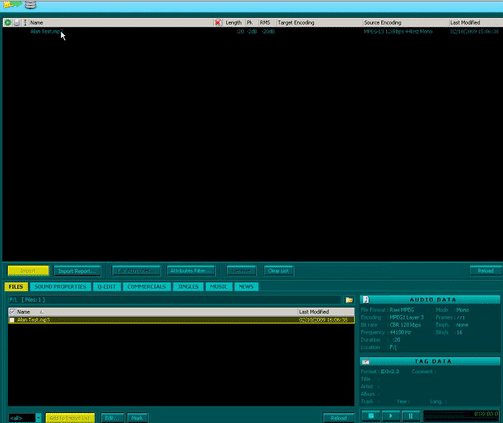This screenshot has height=423, width=503.
Task: Click the gray disk column header icon
Action: click(x=16, y=23)
